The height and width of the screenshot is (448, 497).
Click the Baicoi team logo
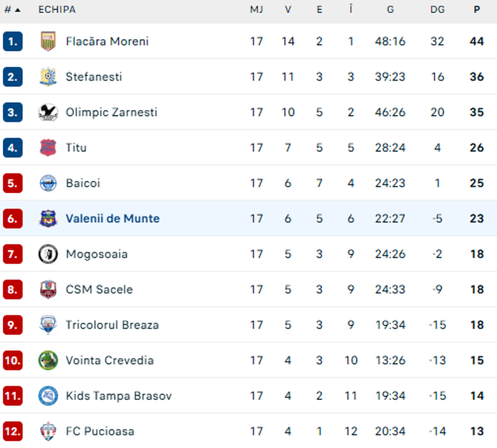point(48,183)
